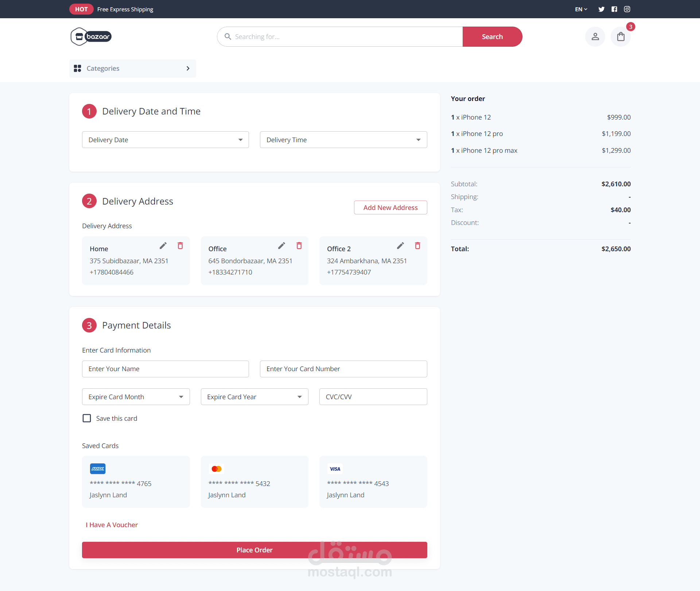Open the Instagram icon in top bar

(627, 9)
